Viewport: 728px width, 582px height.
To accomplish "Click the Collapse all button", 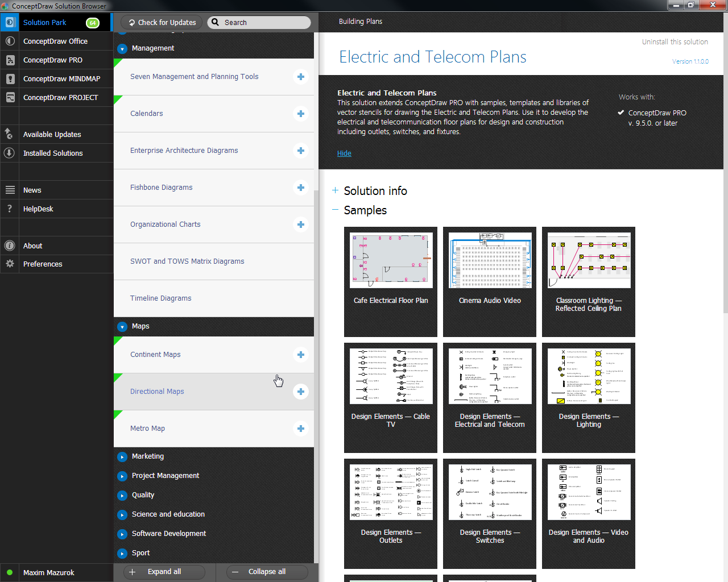I will (x=267, y=572).
